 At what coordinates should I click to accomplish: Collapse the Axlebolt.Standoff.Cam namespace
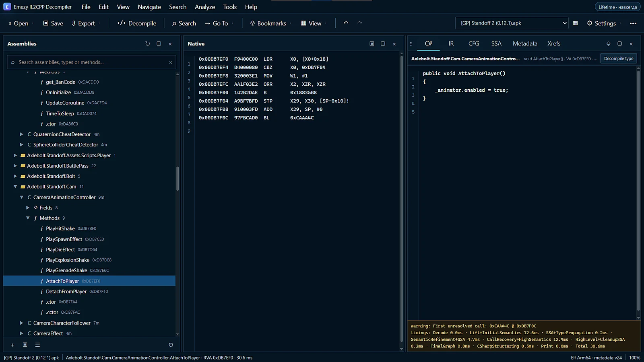pyautogui.click(x=15, y=187)
